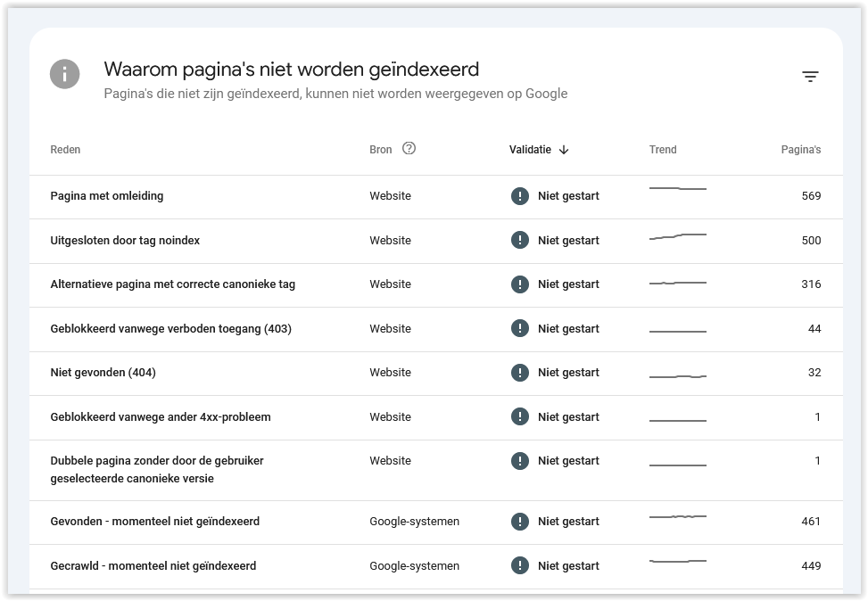
Task: Click warning icon for Gevonden - momenteel niet geïndexeerd
Action: [520, 522]
